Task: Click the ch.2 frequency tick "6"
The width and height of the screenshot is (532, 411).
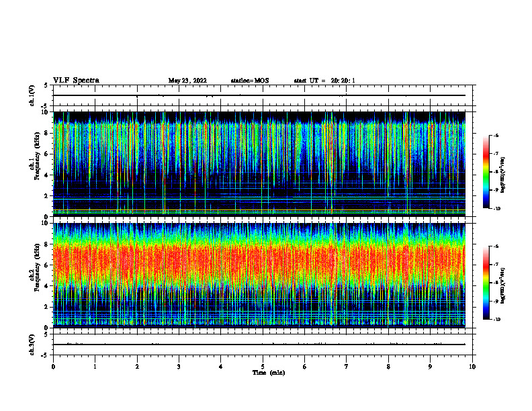Action: click(47, 265)
